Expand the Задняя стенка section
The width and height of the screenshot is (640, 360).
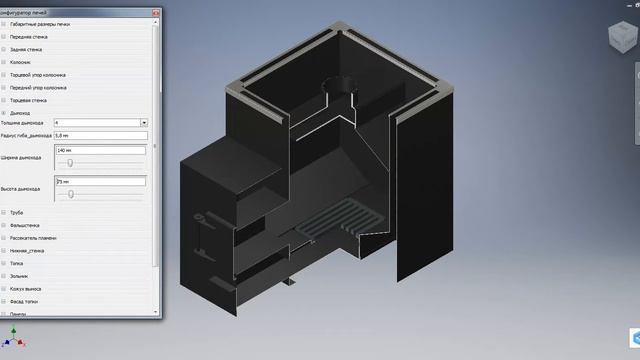(4, 49)
